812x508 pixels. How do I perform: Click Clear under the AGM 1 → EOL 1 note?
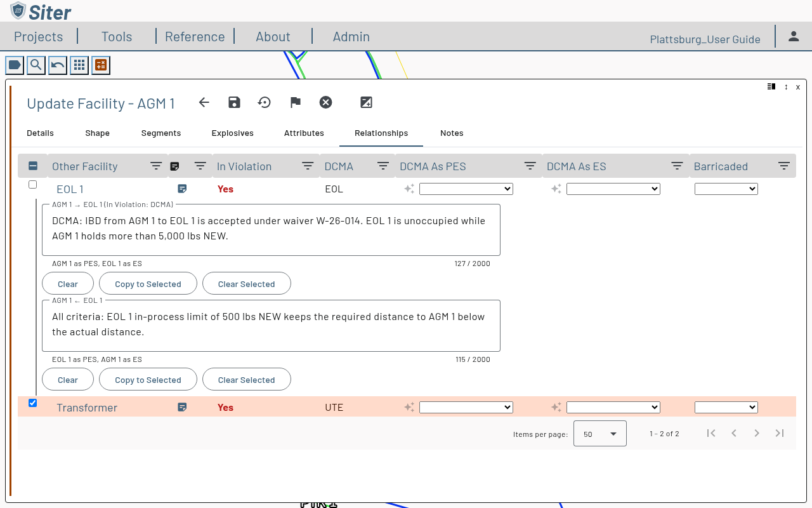[x=68, y=284]
